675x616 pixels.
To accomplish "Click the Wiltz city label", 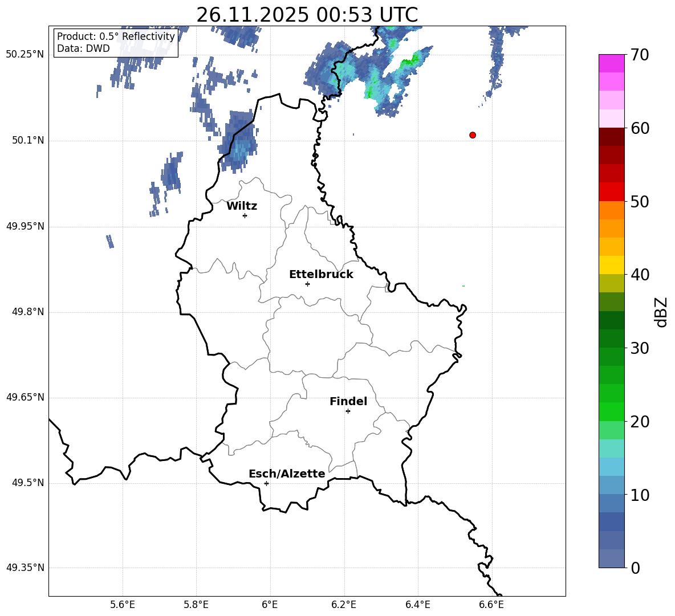I will pyautogui.click(x=242, y=206).
